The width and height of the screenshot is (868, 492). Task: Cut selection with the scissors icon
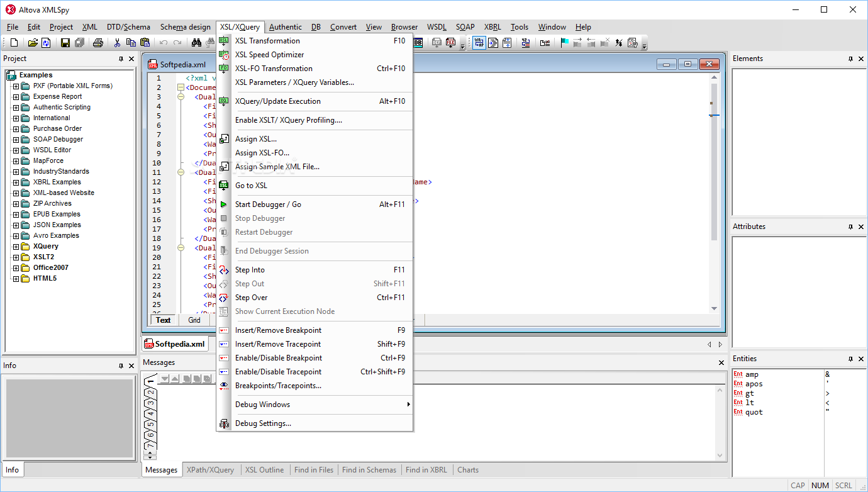point(117,43)
